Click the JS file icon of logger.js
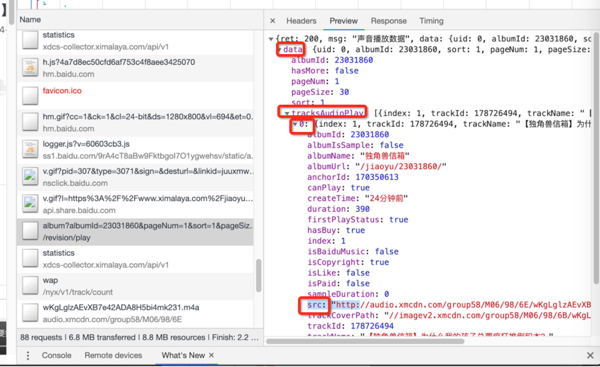The image size is (600, 367). [x=30, y=149]
